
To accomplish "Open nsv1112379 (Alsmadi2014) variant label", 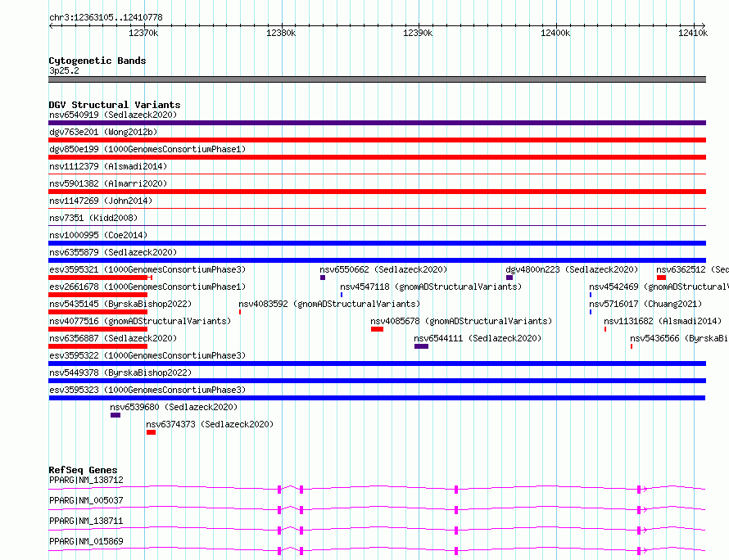I will point(108,166).
